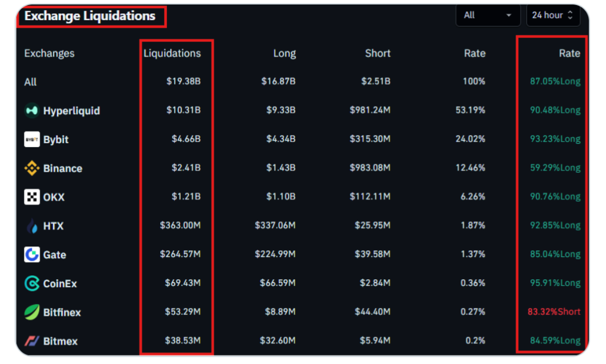Click the Exchanges column header
This screenshot has height=364, width=606.
(49, 54)
